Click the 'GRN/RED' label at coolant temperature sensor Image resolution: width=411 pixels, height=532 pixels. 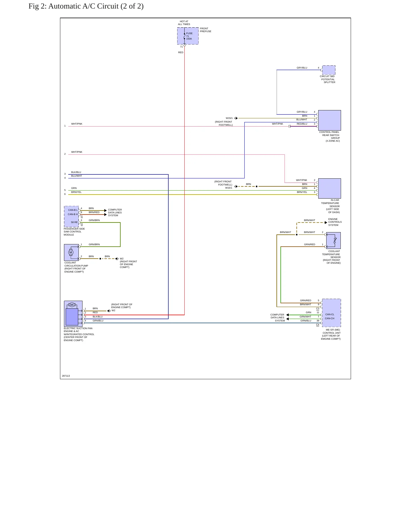[x=309, y=244]
